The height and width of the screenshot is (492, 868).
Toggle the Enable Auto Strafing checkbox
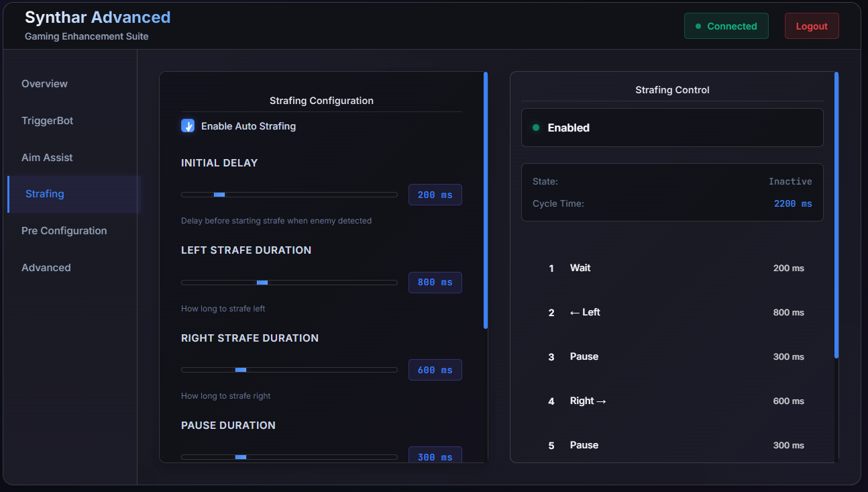click(188, 126)
